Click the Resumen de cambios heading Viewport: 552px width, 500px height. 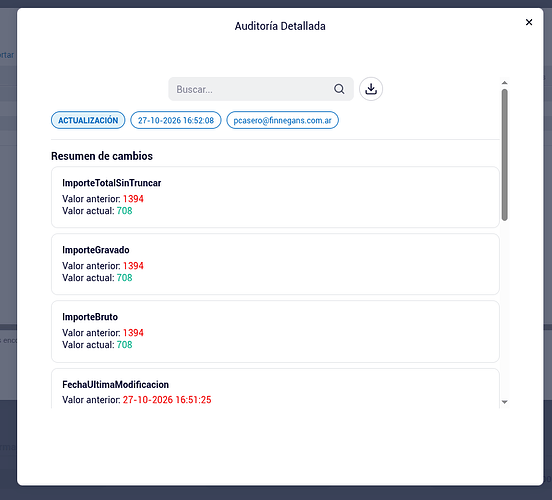point(102,156)
